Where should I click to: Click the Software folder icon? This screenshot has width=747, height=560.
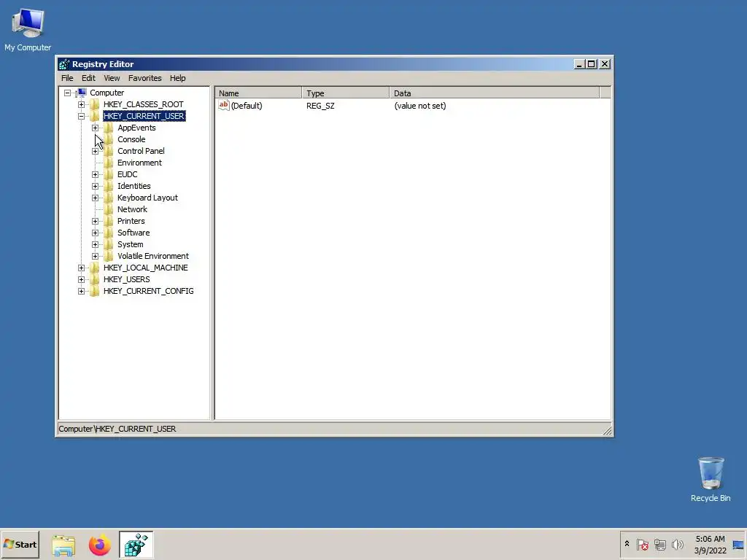click(x=109, y=233)
